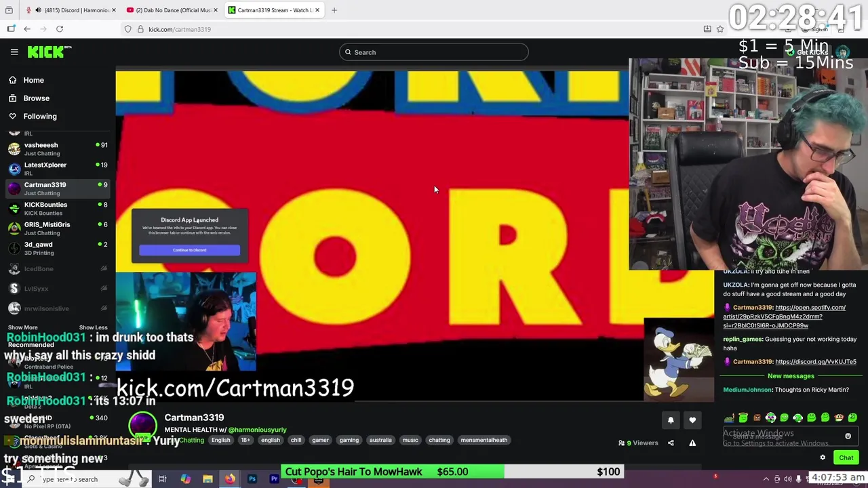Viewport: 868px width, 488px height.
Task: Click the Cartman3319 streamer avatar
Action: (142, 426)
